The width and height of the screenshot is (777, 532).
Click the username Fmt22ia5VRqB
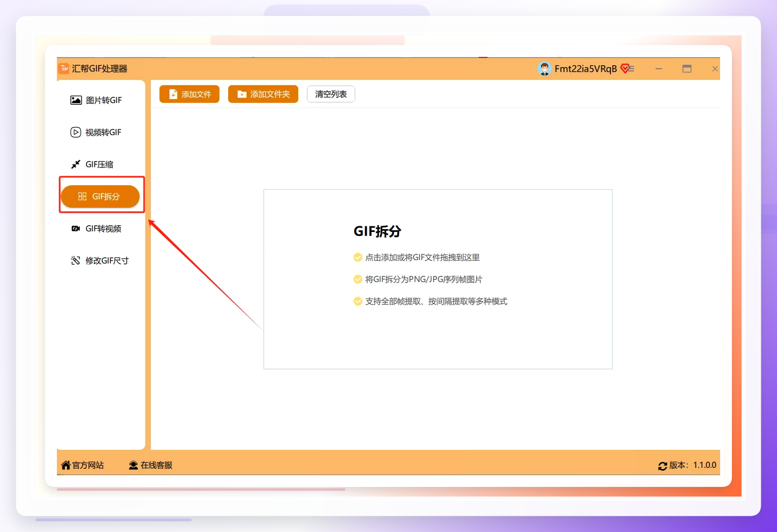pos(586,69)
